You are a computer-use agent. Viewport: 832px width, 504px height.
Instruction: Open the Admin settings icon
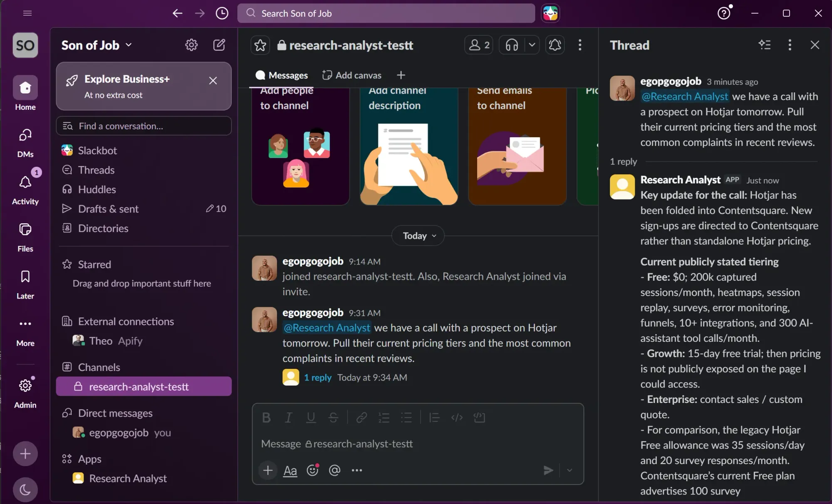pos(25,393)
